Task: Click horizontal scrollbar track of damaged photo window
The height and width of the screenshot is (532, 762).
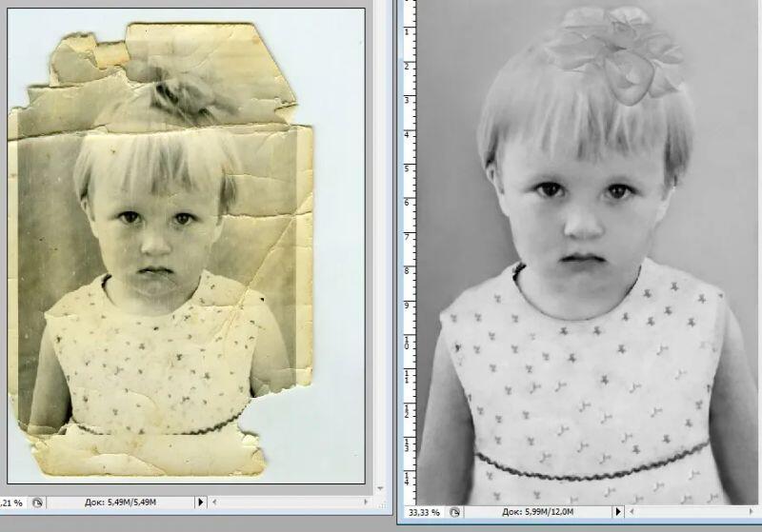Action: click(x=286, y=502)
